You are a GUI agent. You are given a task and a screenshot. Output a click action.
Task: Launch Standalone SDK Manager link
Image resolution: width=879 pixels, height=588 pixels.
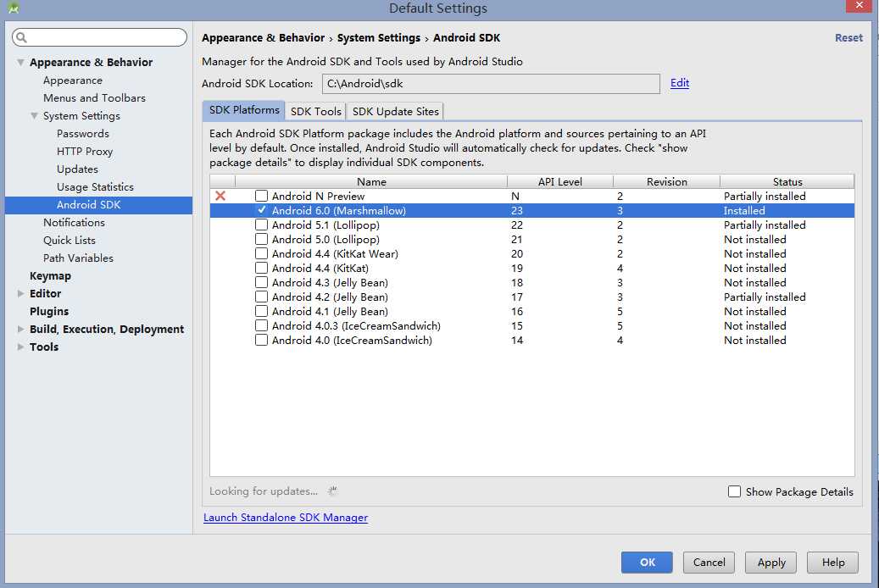pyautogui.click(x=286, y=518)
